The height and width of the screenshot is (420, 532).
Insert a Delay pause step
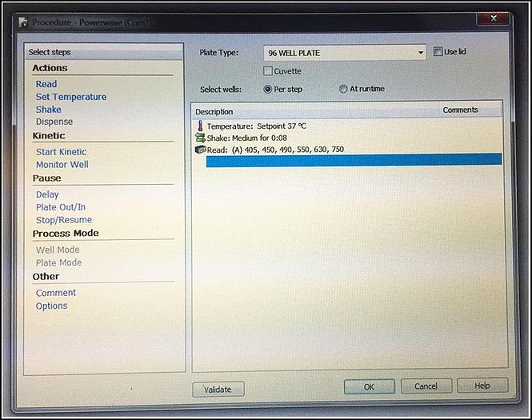pyautogui.click(x=47, y=194)
